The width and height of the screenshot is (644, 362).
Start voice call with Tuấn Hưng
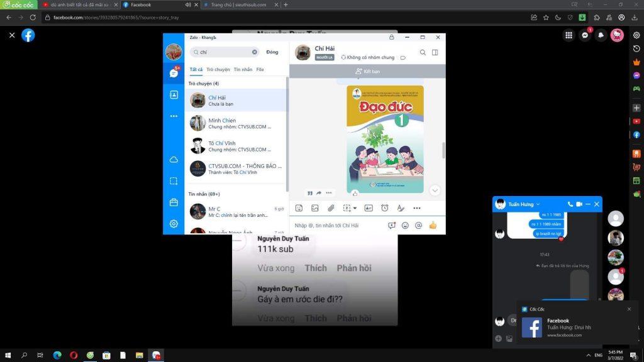point(570,204)
